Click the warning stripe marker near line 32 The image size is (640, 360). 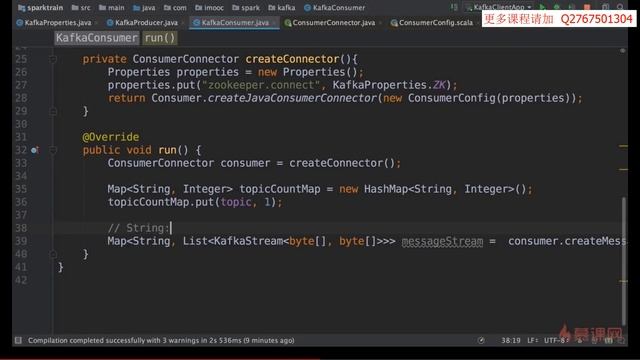[x=623, y=146]
